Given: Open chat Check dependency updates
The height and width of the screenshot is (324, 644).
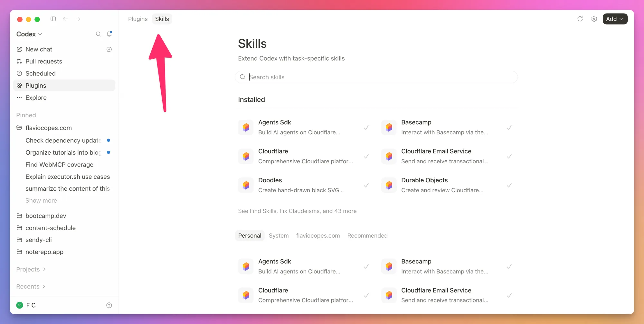Looking at the screenshot, I should (64, 140).
